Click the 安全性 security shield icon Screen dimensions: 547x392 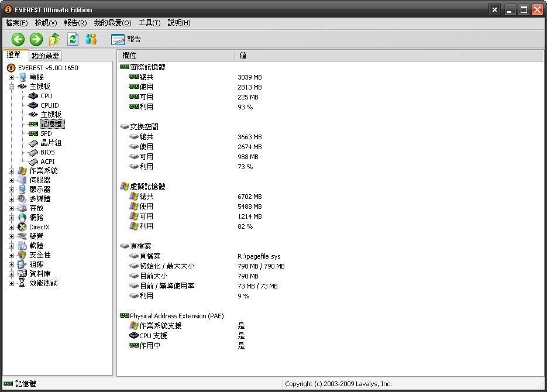(x=22, y=255)
